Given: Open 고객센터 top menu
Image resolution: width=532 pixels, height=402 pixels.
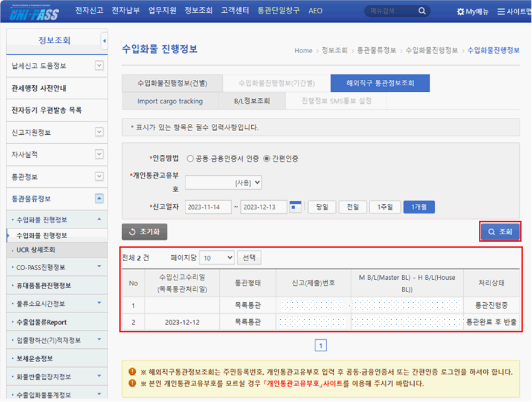Looking at the screenshot, I should pos(235,11).
